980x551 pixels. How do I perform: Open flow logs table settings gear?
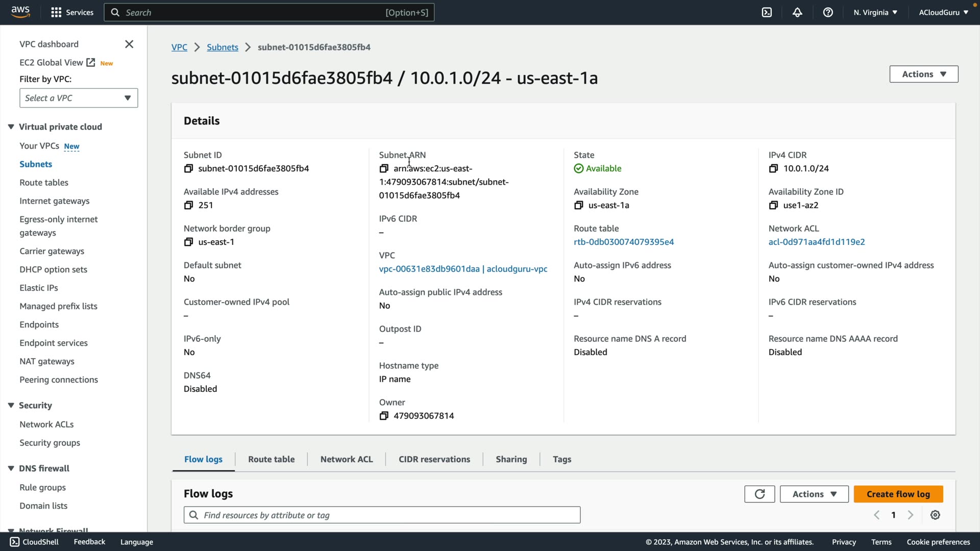click(935, 515)
